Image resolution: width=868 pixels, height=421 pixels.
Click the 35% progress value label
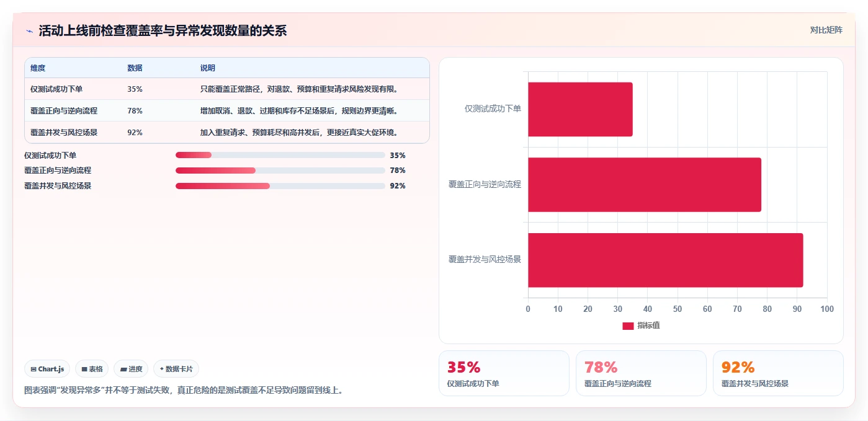[398, 155]
